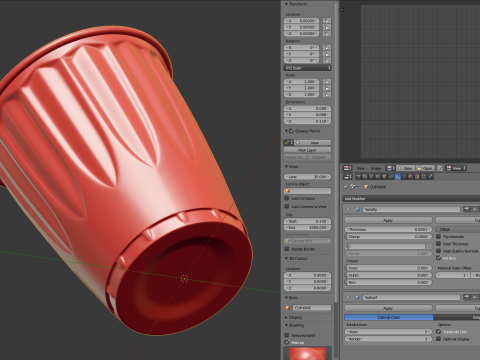Collapse the 3D Cursor panel
Screen dimensions: 480x360
286,258
